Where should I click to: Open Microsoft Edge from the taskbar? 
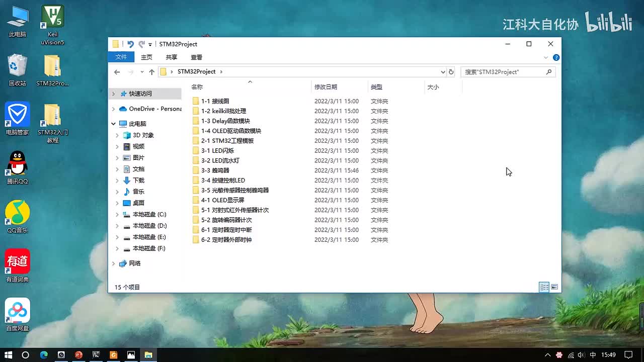44,354
